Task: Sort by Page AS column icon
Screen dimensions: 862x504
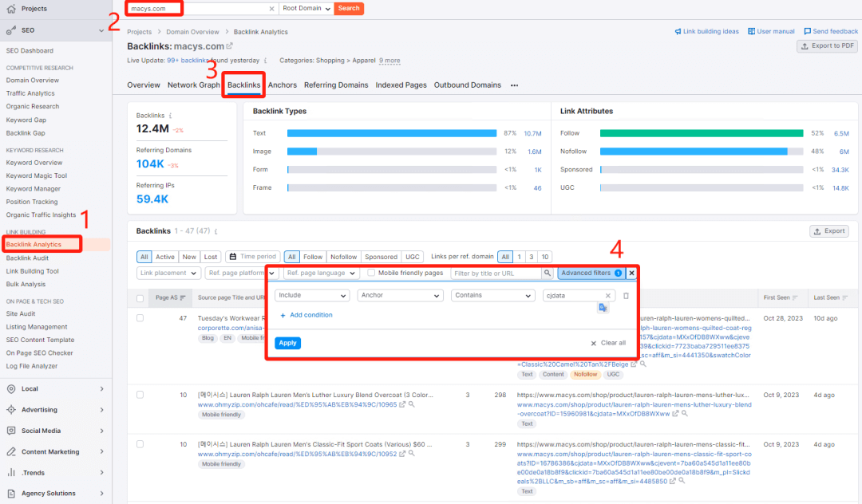Action: tap(183, 297)
